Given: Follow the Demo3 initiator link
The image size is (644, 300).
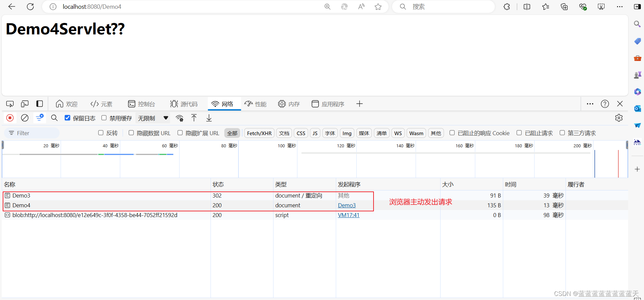Looking at the screenshot, I should tap(347, 205).
